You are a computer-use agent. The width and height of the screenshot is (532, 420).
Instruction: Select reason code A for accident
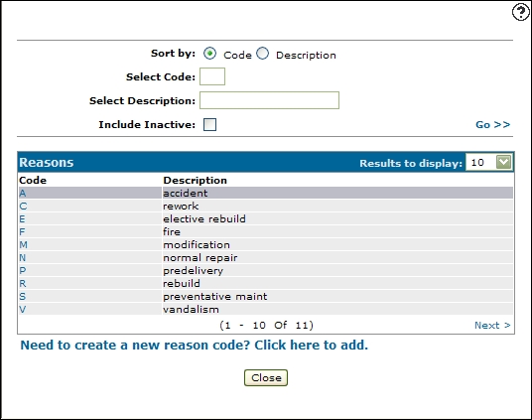point(23,194)
